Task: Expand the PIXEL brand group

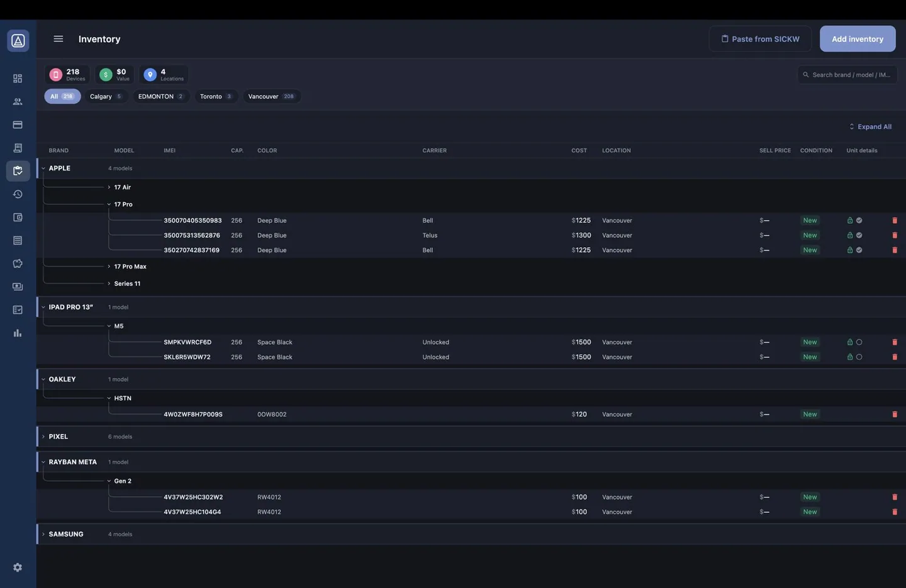Action: [x=43, y=436]
